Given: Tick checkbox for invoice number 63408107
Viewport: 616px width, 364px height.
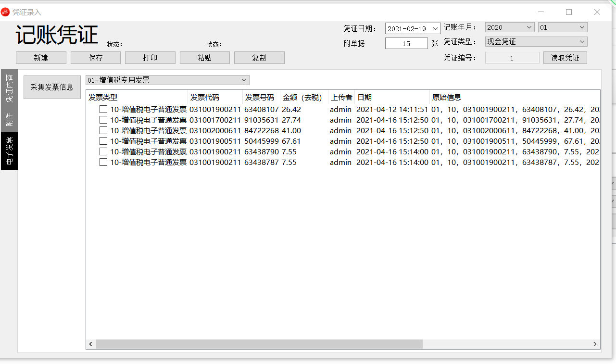Looking at the screenshot, I should point(103,110).
